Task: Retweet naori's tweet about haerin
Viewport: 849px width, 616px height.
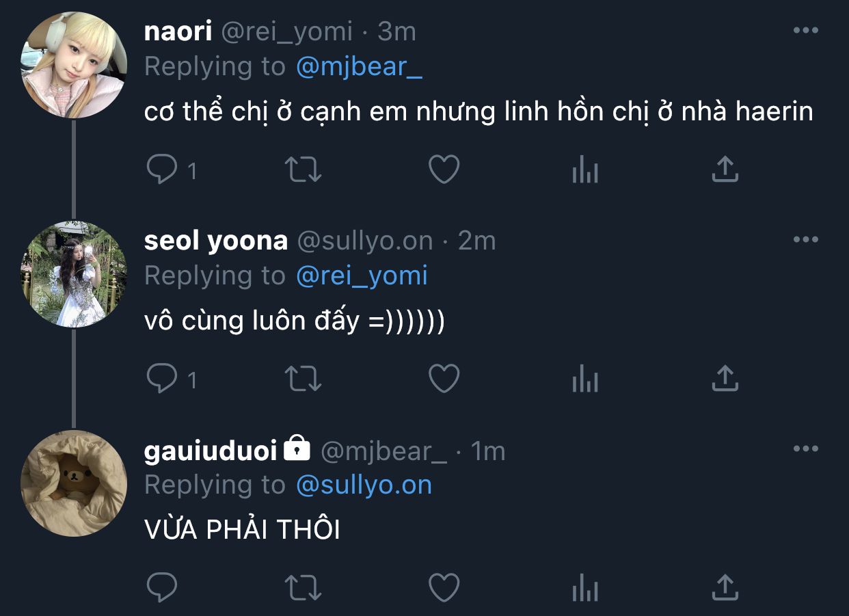Action: pyautogui.click(x=303, y=170)
